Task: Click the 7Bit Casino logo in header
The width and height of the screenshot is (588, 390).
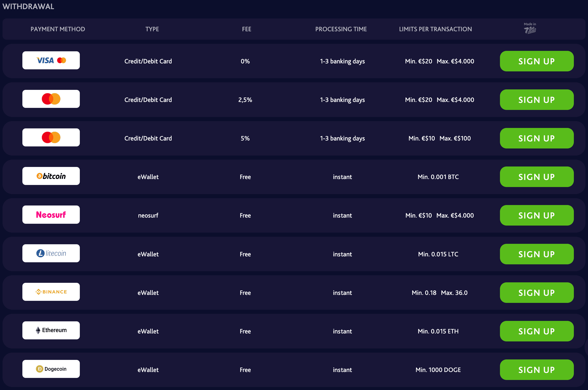Action: 530,28
